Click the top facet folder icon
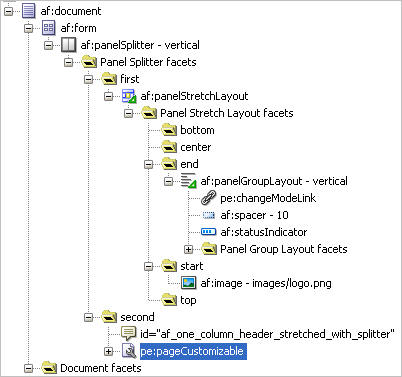The height and width of the screenshot is (377, 402). (169, 300)
